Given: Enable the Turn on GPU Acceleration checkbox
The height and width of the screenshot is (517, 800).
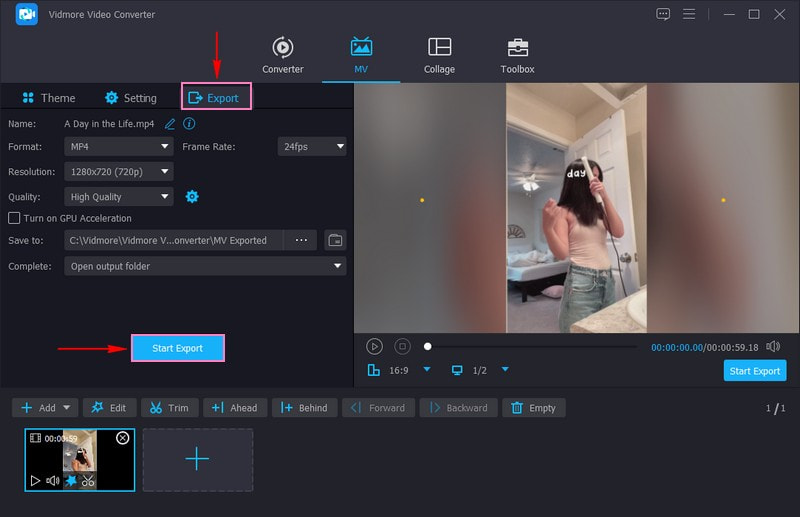Looking at the screenshot, I should [14, 218].
